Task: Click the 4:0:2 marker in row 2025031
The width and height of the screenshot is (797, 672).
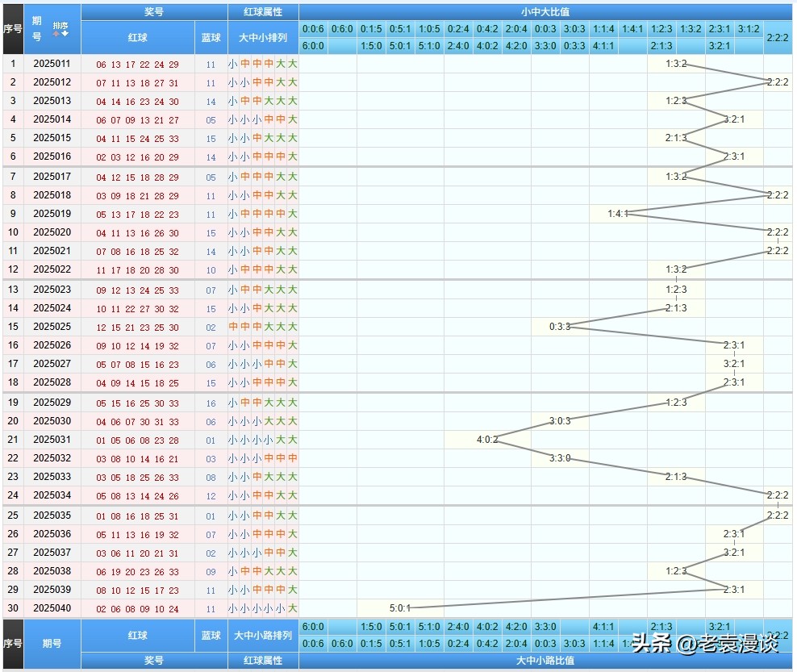Action: pyautogui.click(x=487, y=440)
